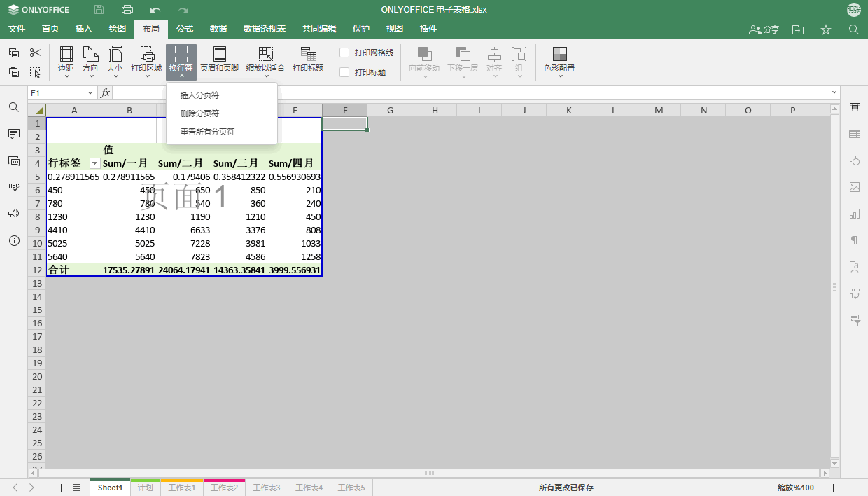Open the Comments panel in left sidebar

point(14,134)
